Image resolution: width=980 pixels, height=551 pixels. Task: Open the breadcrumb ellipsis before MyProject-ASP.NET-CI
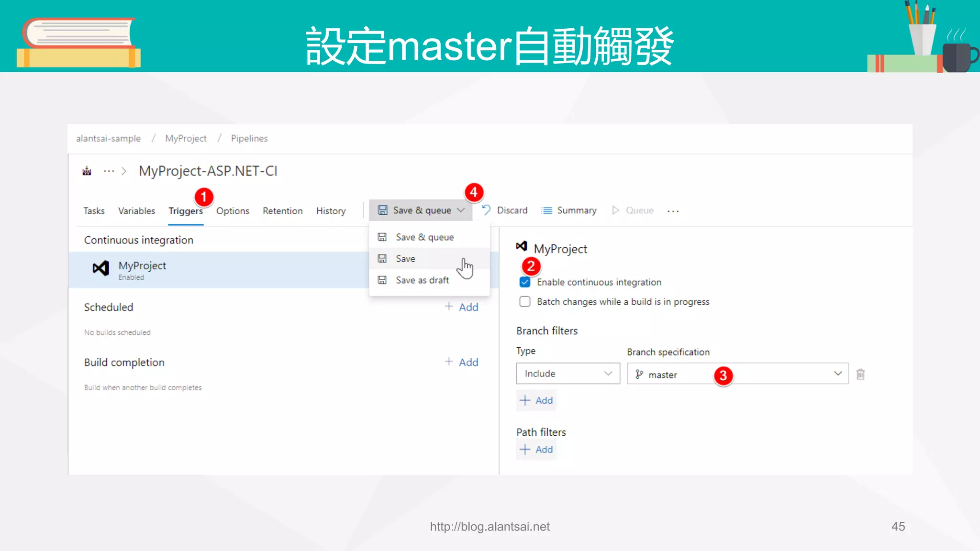click(x=109, y=171)
